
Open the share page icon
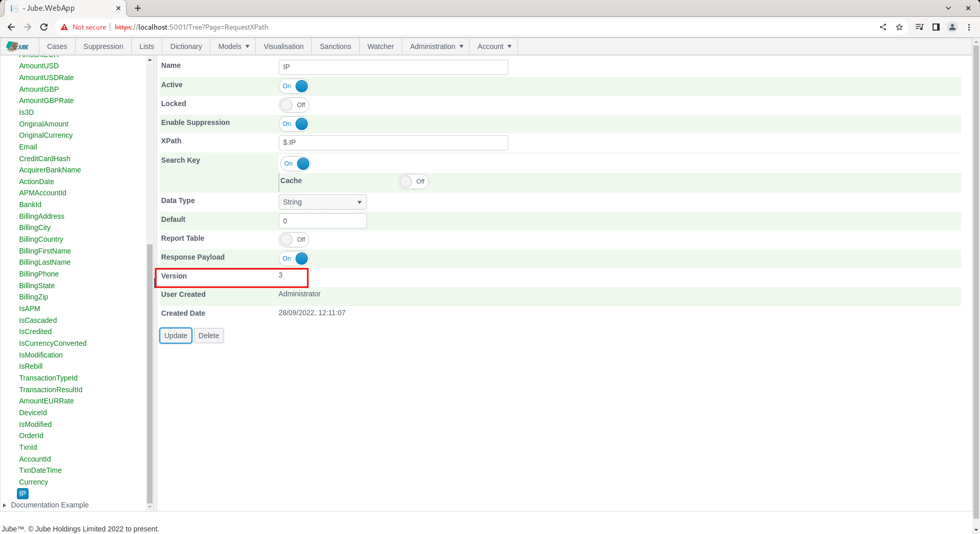click(883, 27)
